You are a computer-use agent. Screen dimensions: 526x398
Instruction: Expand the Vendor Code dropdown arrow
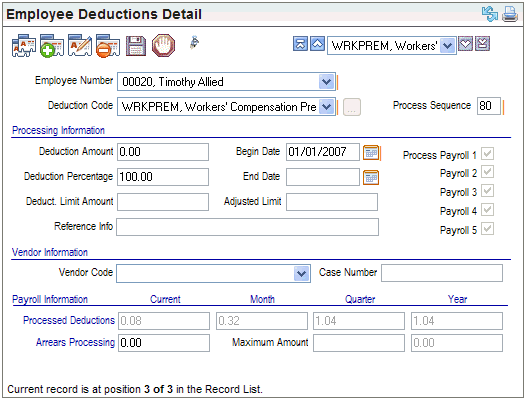pyautogui.click(x=301, y=274)
